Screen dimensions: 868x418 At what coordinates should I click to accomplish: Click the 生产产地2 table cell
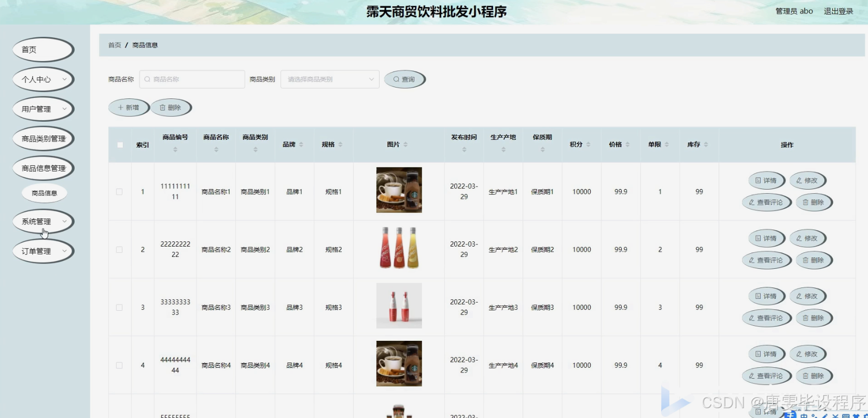(503, 250)
